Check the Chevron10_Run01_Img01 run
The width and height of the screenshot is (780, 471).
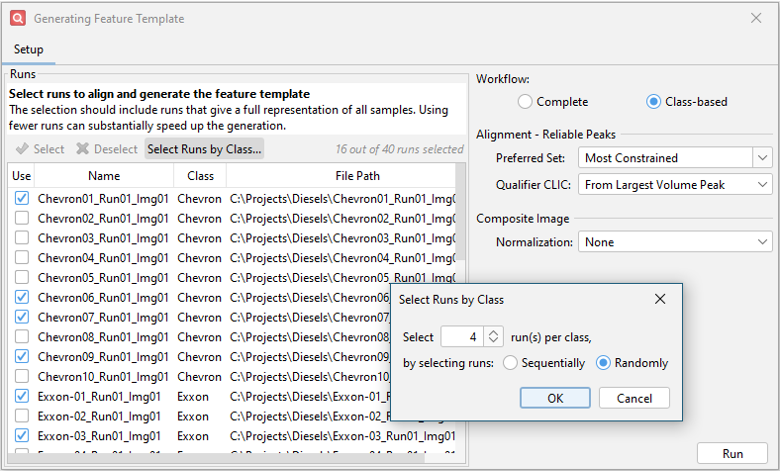(x=21, y=376)
